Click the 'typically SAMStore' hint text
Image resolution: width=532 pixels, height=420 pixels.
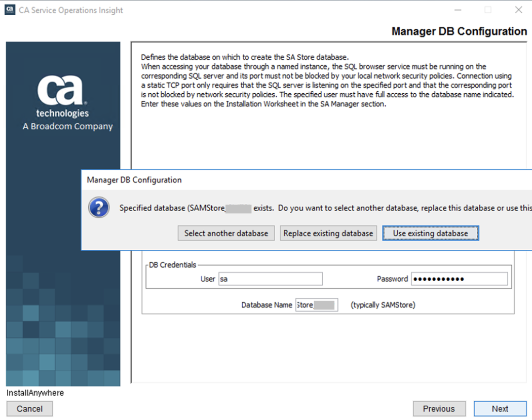(x=383, y=305)
